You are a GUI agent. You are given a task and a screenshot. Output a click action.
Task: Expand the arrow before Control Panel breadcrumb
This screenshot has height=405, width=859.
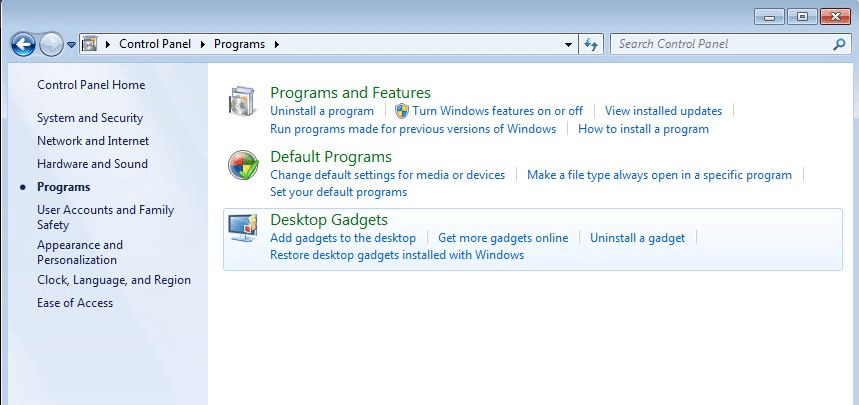[107, 44]
